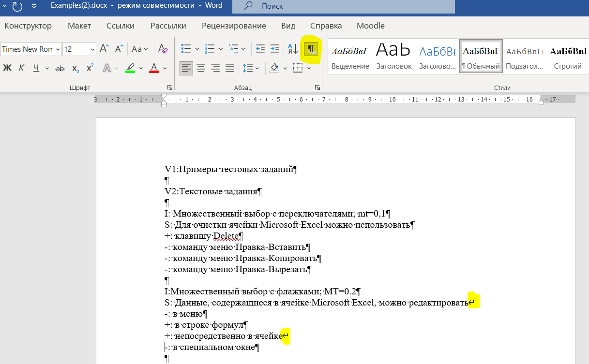This screenshot has height=364, width=589.
Task: Open font size dropdown
Action: [x=92, y=49]
